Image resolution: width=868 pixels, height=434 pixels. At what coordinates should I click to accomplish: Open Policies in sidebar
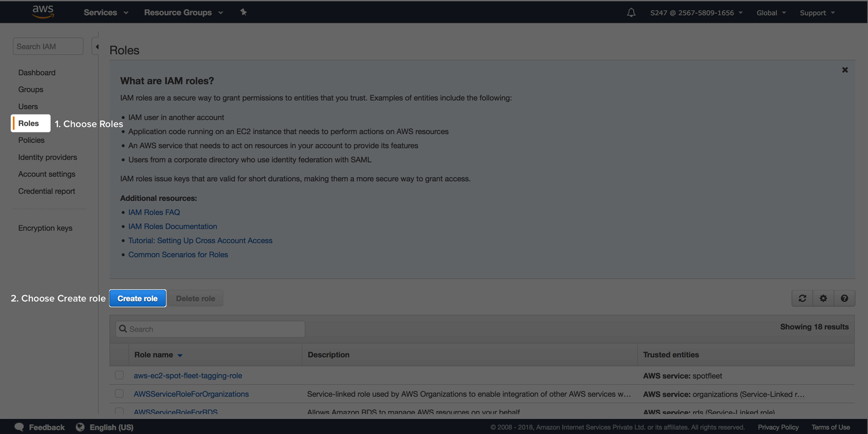point(31,140)
